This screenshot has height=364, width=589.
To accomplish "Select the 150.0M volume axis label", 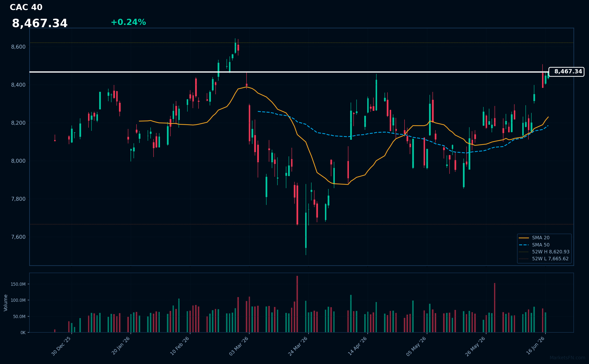I will (18, 284).
